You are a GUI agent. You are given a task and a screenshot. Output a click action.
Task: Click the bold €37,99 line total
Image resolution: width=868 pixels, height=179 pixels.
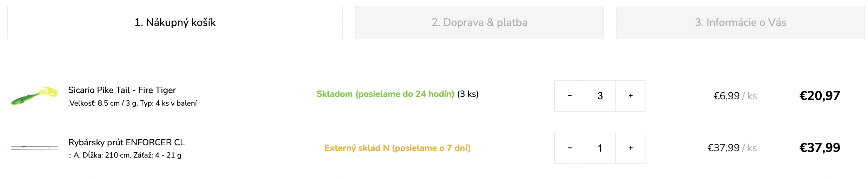[x=820, y=148]
